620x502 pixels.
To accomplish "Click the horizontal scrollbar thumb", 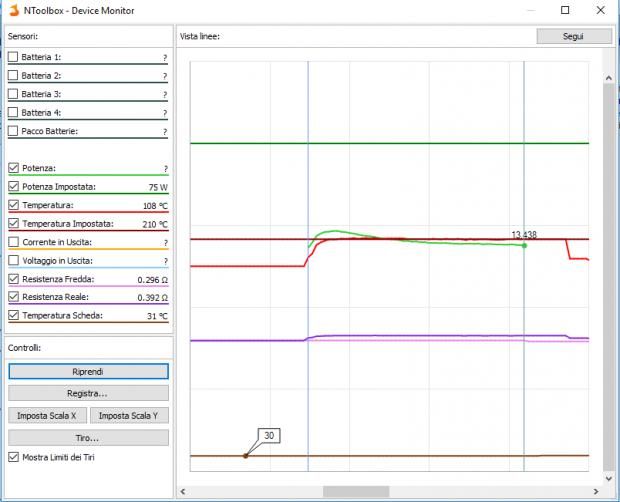I will coord(356,492).
